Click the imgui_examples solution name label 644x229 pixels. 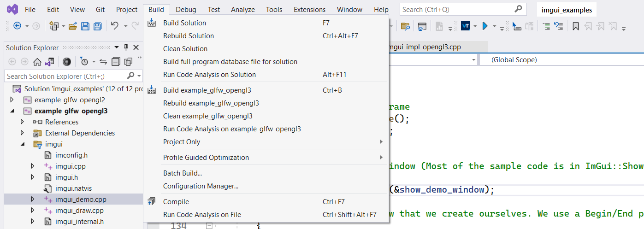[567, 10]
